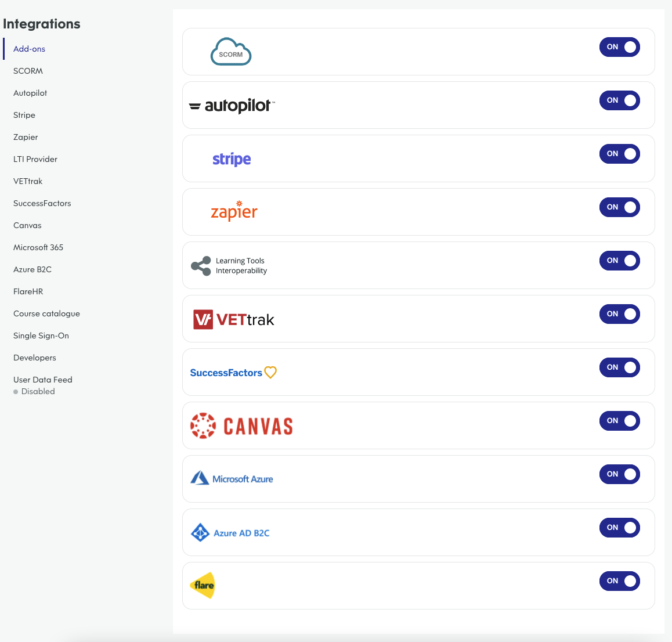672x642 pixels.
Task: Turn off the SCORM integration toggle
Action: (619, 46)
